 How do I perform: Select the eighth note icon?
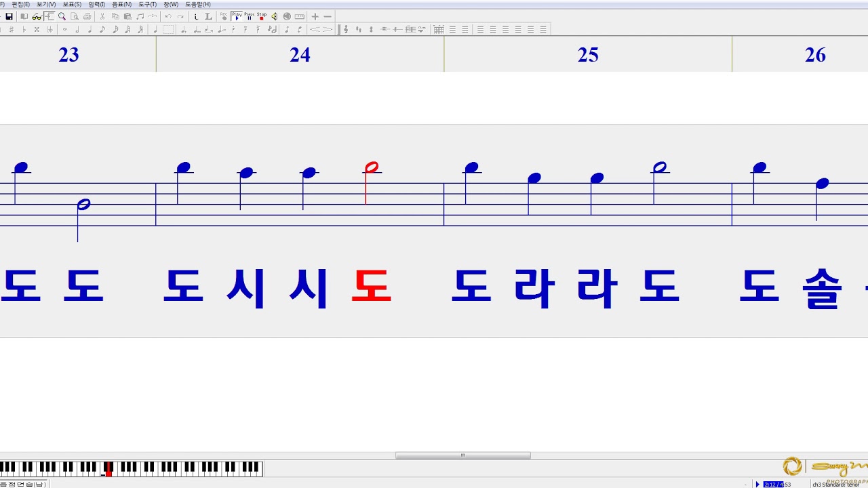[102, 29]
